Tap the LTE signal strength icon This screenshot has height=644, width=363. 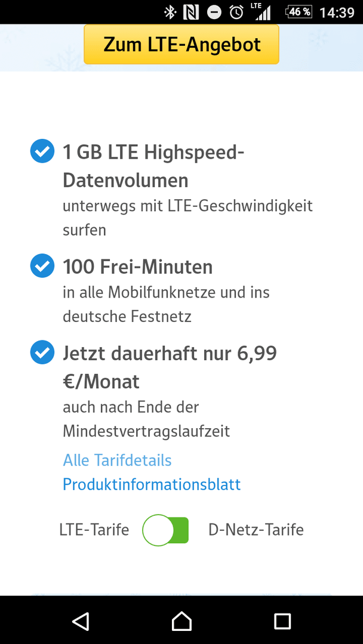click(262, 12)
